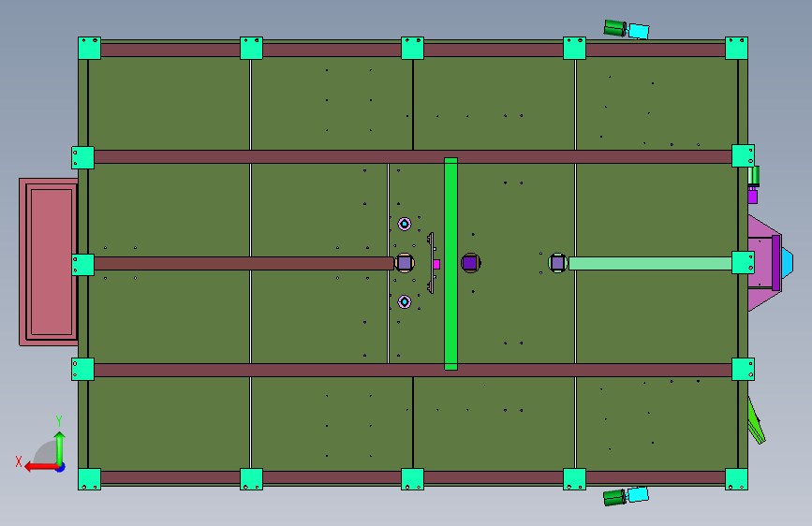Select the bright green vertical beam in center
Screen dimensions: 812x526
pyautogui.click(x=451, y=264)
